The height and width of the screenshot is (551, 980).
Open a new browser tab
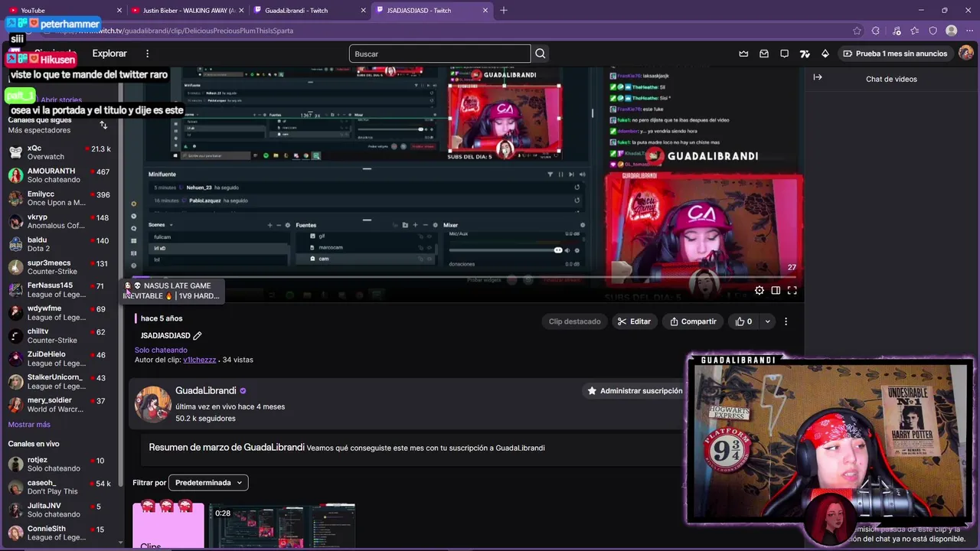(x=503, y=10)
